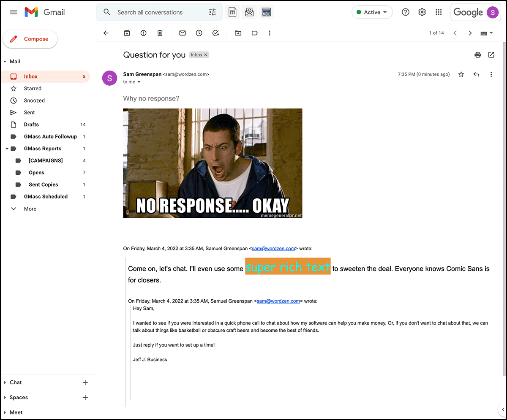This screenshot has width=507, height=420.
Task: Mark conversation as unread
Action: (x=183, y=33)
